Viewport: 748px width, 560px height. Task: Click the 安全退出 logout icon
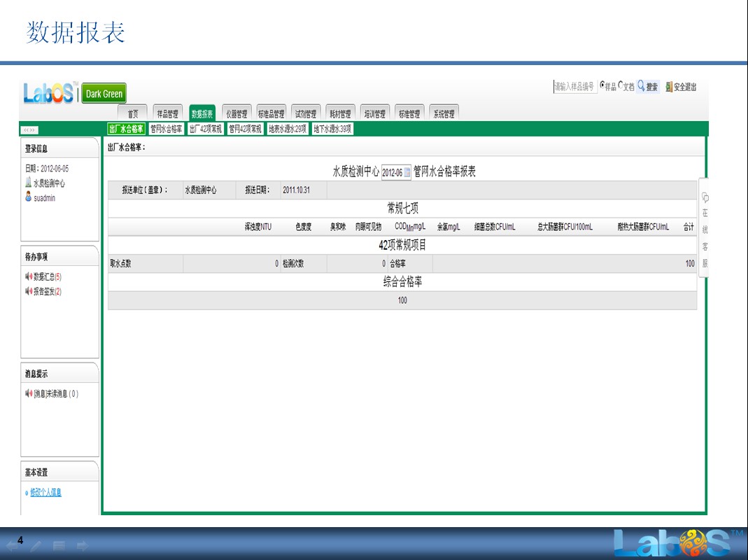(669, 87)
